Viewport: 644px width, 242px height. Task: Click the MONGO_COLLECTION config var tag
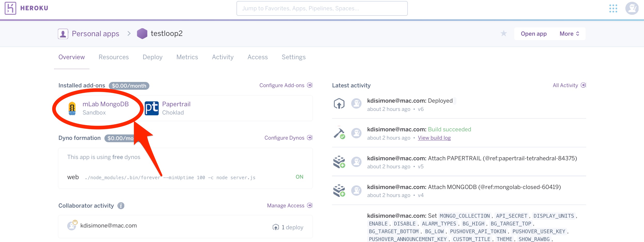click(465, 216)
